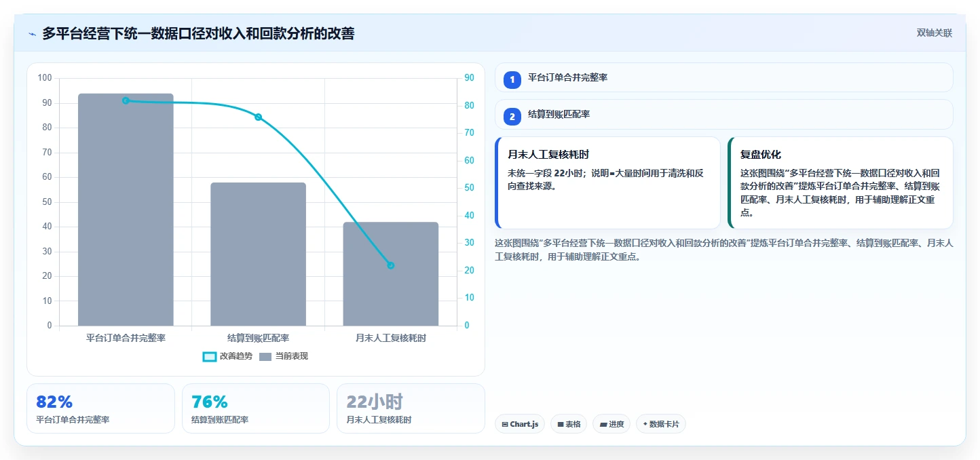The width and height of the screenshot is (980, 460).
Task: Click the left axis value 100
Action: pos(45,78)
